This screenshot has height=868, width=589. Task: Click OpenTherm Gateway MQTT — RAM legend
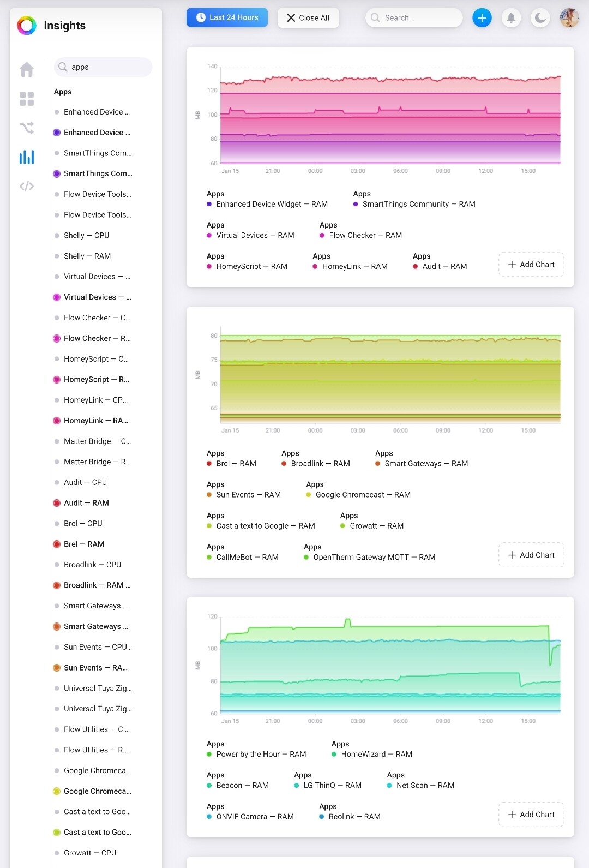(370, 557)
